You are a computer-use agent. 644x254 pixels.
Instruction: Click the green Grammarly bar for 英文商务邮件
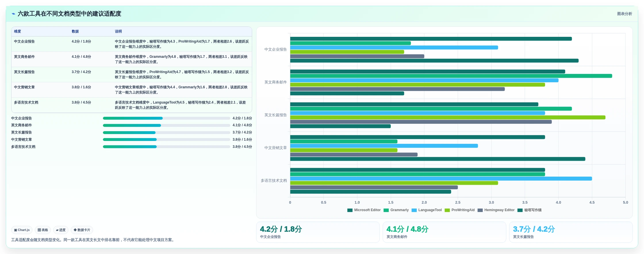(451, 76)
